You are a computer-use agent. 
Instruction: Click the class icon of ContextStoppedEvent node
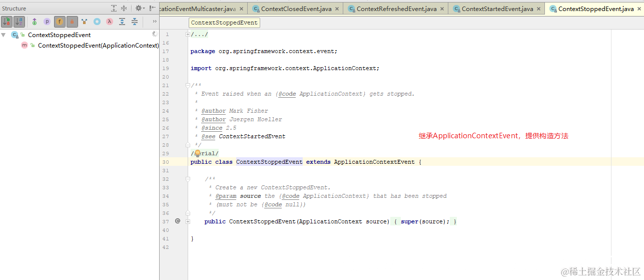14,35
